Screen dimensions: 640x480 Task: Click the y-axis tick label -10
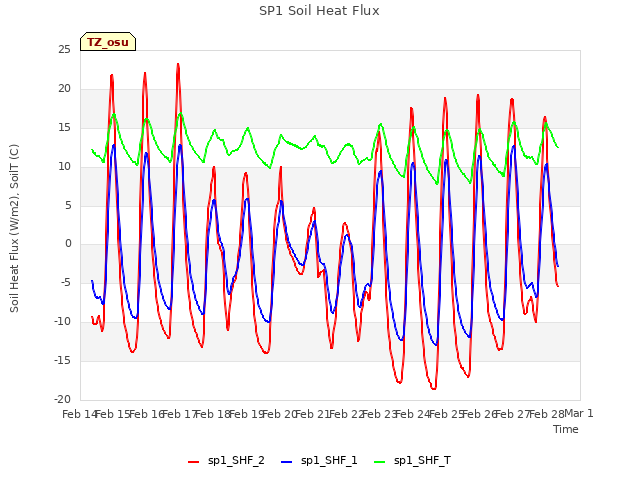[63, 322]
